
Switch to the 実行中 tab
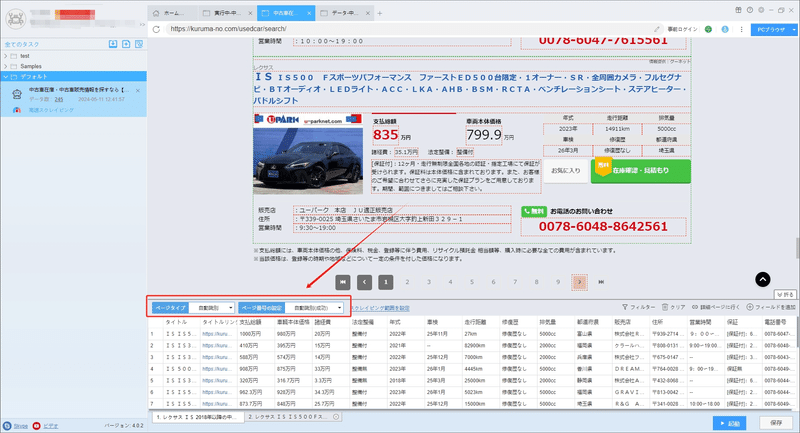tap(227, 13)
